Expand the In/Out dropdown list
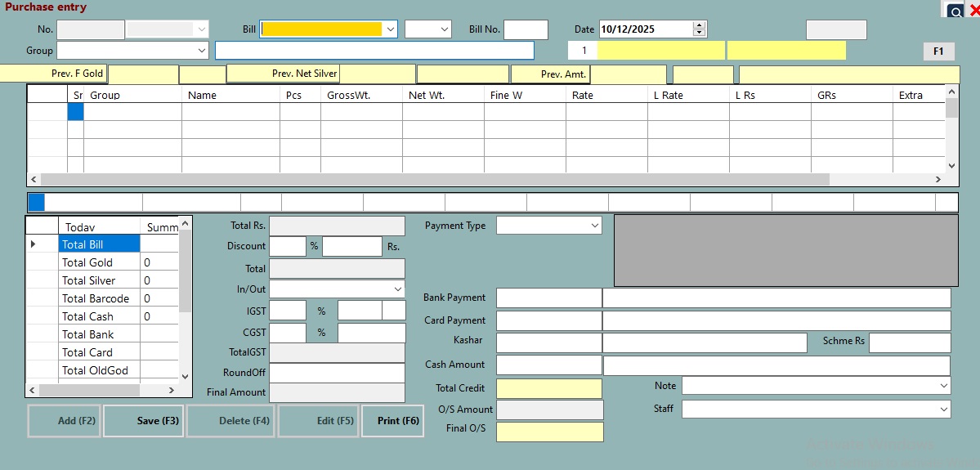Screen dimensions: 980x470 [397, 289]
